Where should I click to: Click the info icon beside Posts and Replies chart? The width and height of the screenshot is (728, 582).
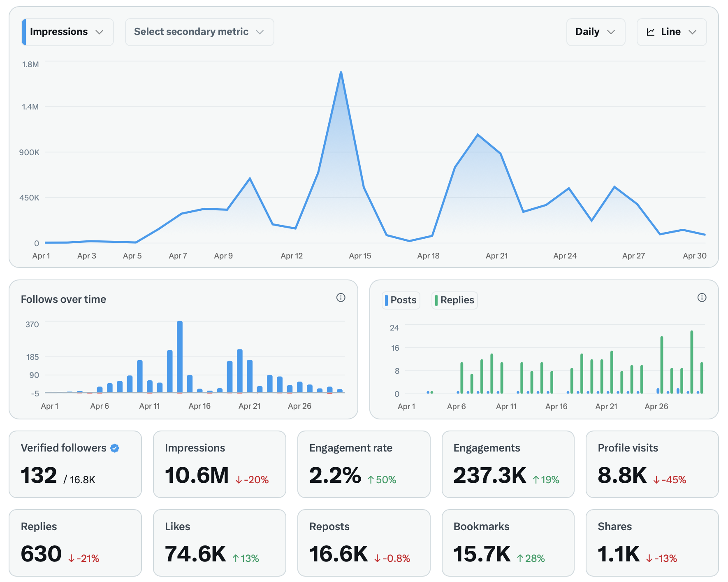point(702,298)
